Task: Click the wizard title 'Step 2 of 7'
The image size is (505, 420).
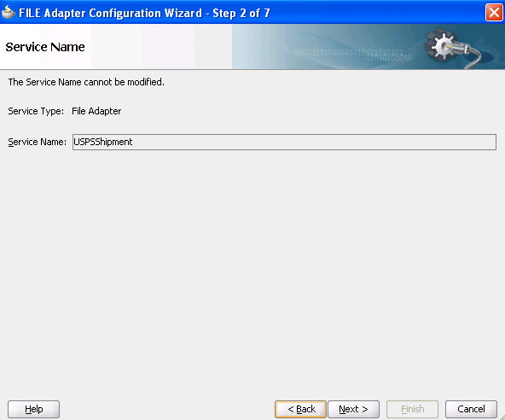Action: coord(241,13)
